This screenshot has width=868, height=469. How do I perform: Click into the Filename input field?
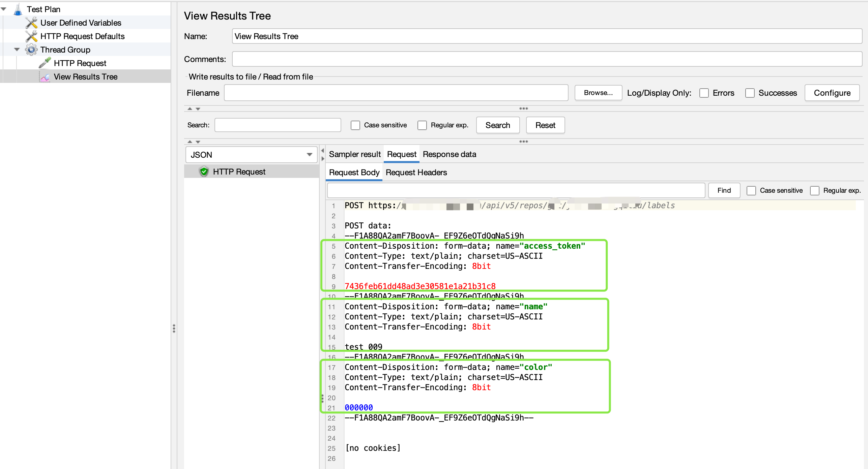pyautogui.click(x=396, y=93)
